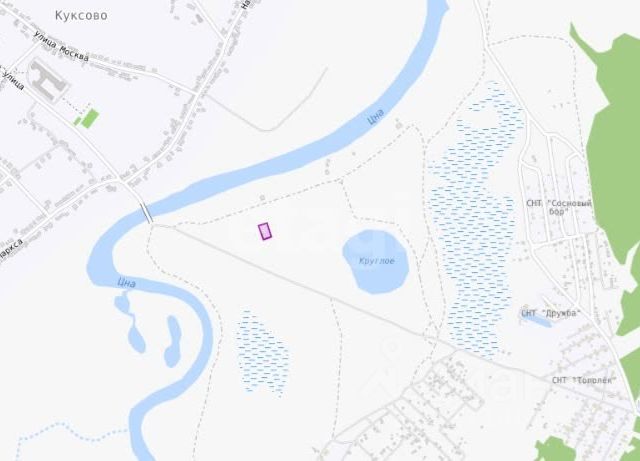
Task: Click the green forest area on the right
Action: pos(612,143)
